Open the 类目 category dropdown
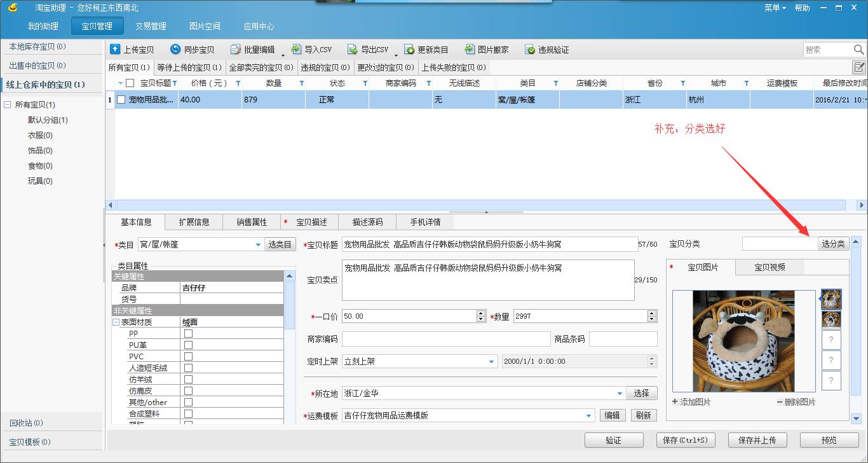The width and height of the screenshot is (868, 463). 257,244
